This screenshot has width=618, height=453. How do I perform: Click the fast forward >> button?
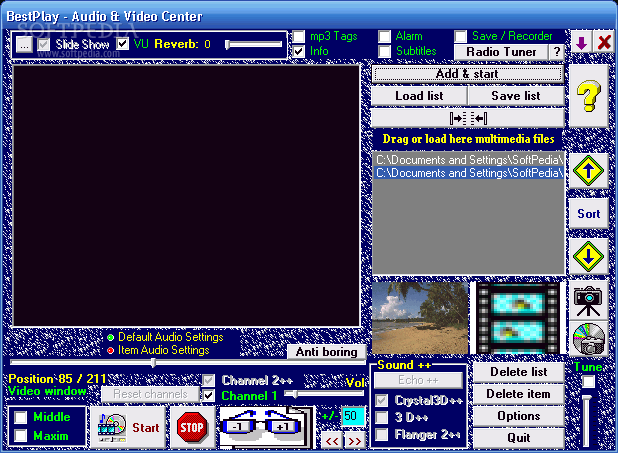click(x=354, y=441)
